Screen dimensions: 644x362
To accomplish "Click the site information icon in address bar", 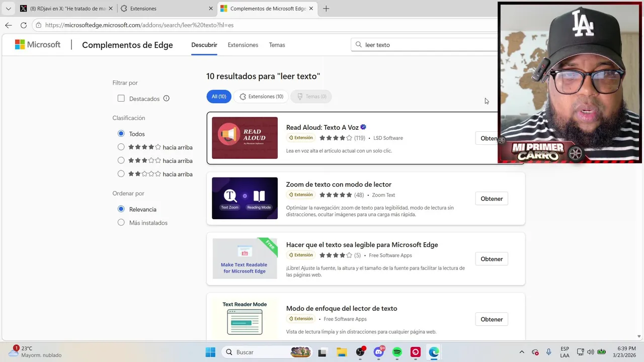I will tap(39, 25).
